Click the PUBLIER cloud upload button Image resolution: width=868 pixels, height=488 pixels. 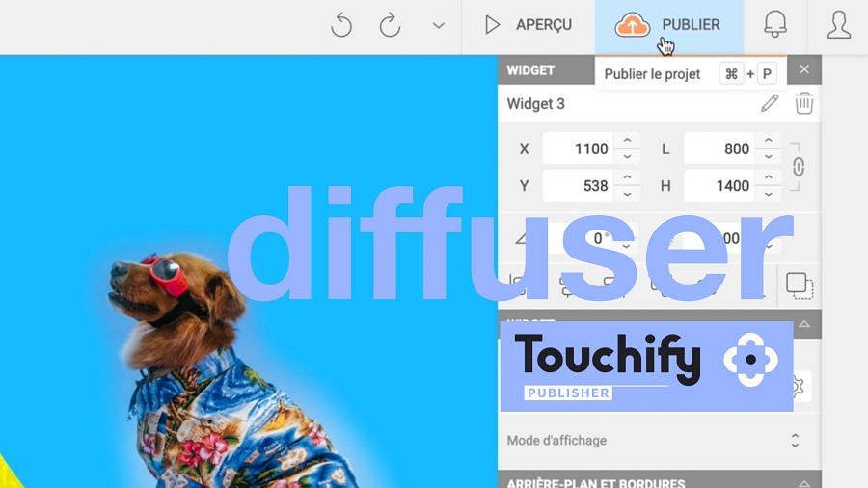click(x=668, y=25)
